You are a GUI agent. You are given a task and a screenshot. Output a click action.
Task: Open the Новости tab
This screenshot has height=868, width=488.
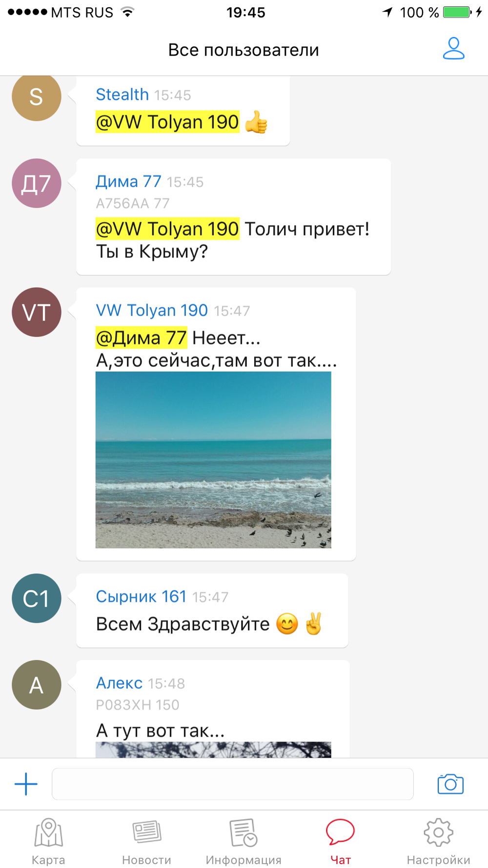point(146,842)
